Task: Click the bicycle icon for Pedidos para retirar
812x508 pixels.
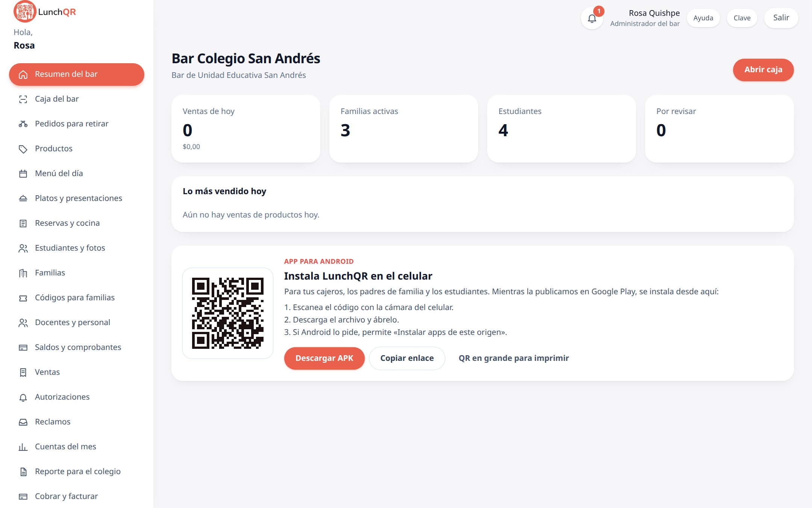Action: 23,124
